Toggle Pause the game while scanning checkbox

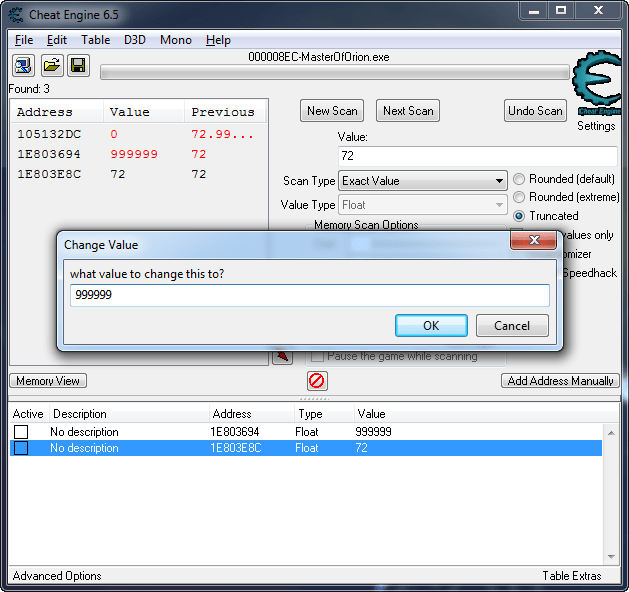[317, 356]
